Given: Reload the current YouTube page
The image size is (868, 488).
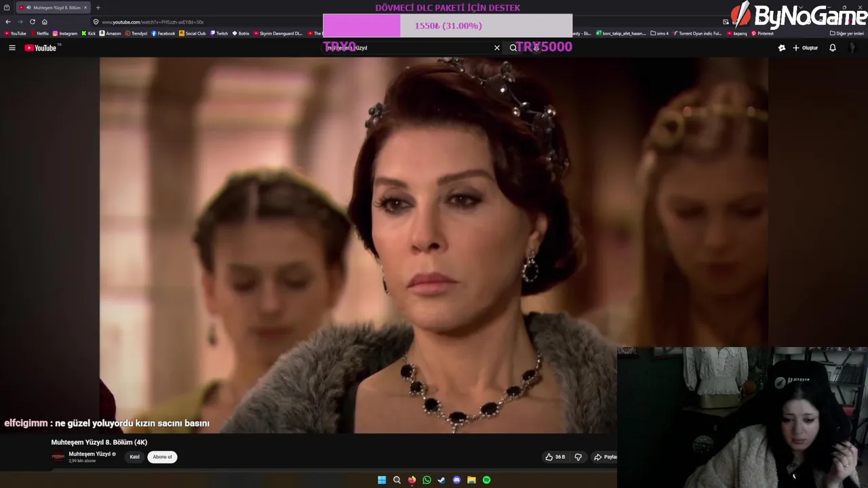Looking at the screenshot, I should (x=33, y=22).
